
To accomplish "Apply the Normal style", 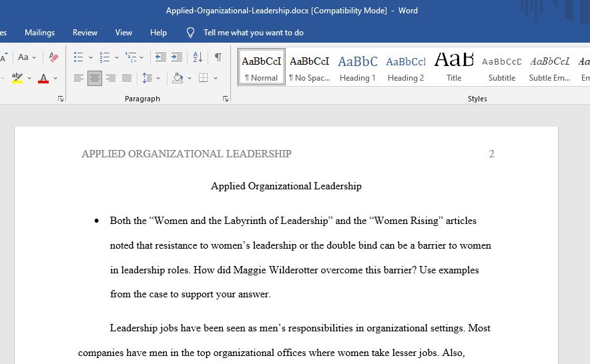I will (x=262, y=67).
